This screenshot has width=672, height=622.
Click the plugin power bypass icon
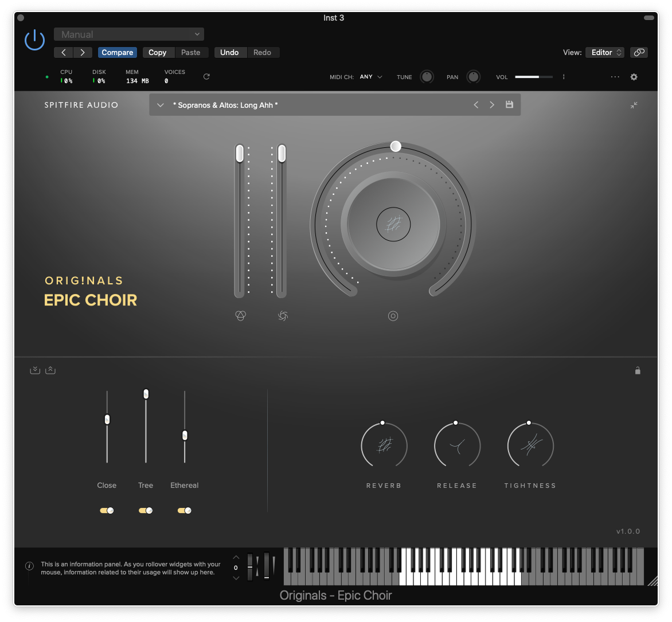click(x=34, y=40)
